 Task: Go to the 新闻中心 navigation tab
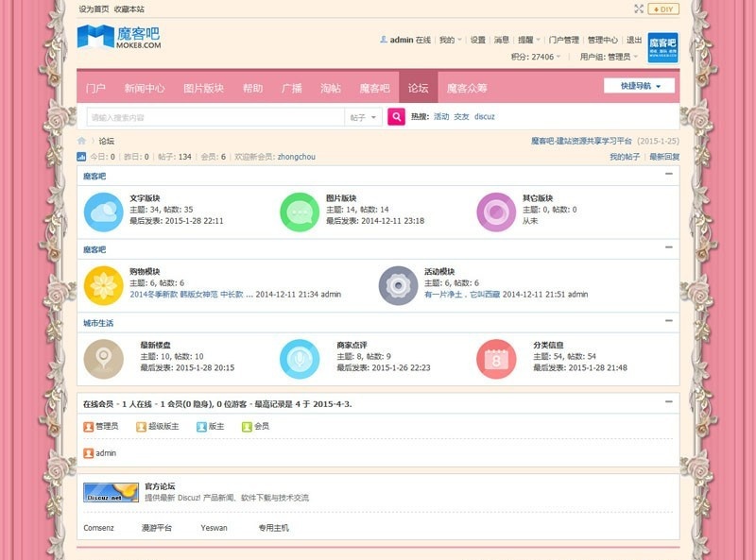(145, 88)
